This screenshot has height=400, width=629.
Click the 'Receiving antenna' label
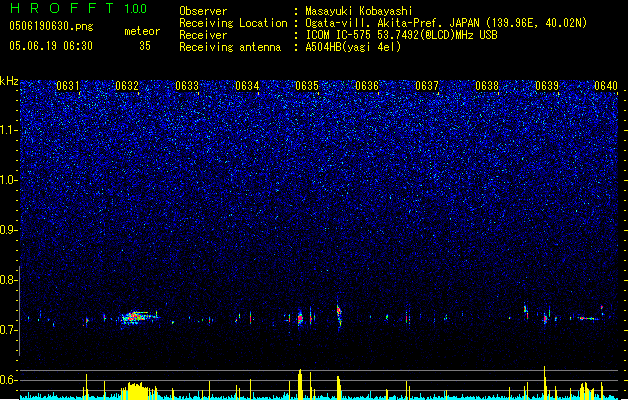coord(230,47)
